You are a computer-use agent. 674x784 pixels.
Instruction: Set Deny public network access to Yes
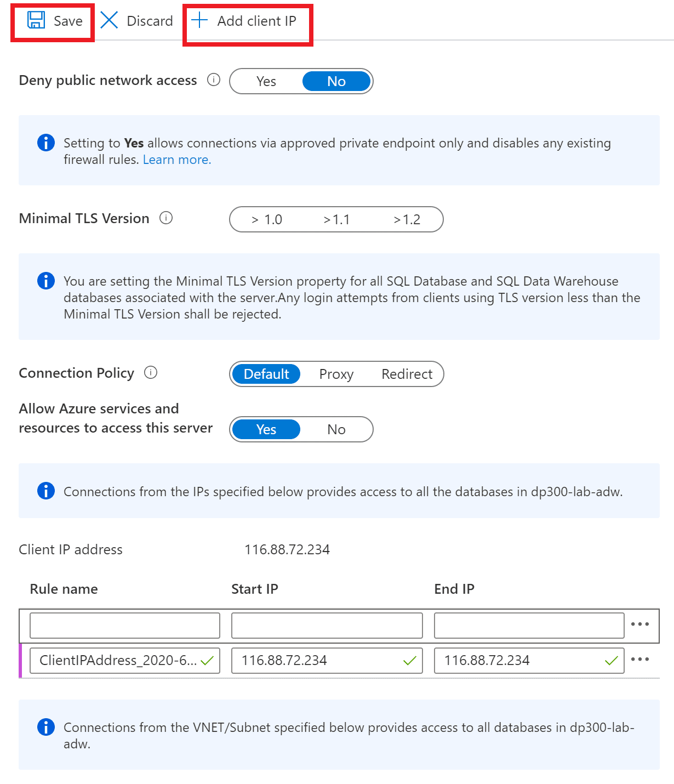266,81
